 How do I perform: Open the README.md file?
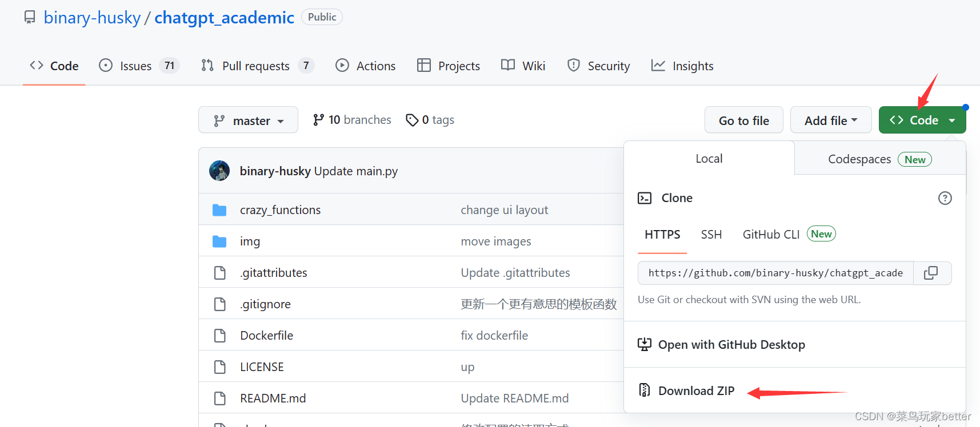click(273, 398)
